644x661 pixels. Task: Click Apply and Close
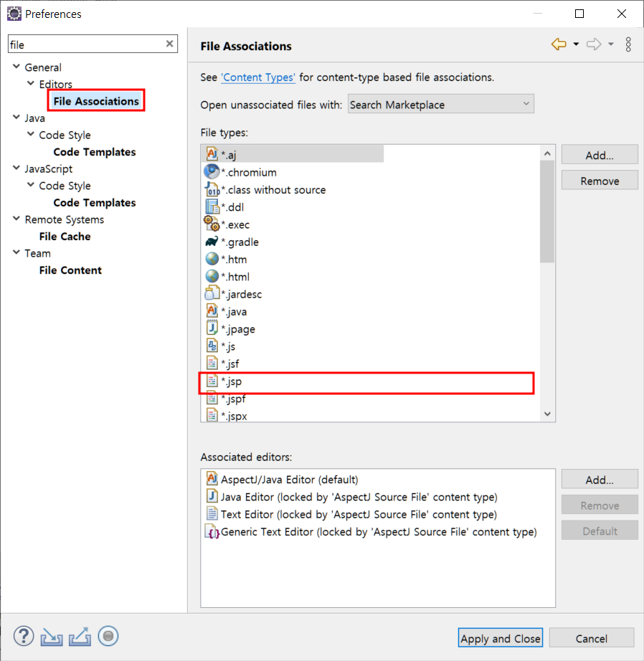tap(500, 638)
